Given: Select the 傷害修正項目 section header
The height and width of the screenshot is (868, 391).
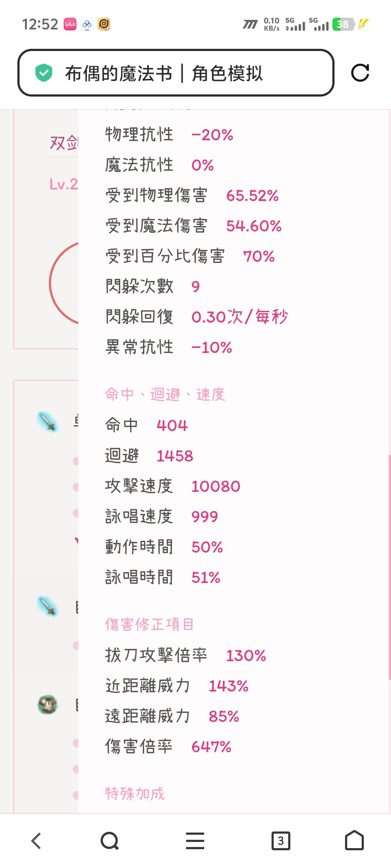Looking at the screenshot, I should tap(150, 624).
